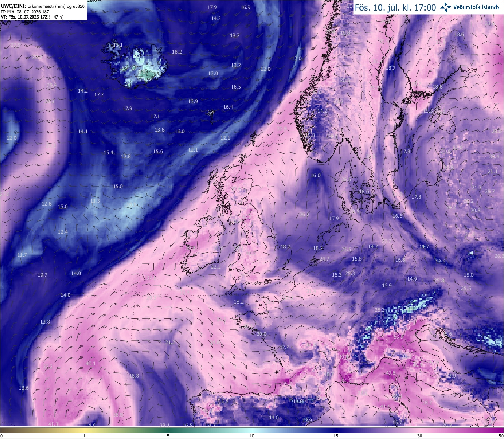Click the 47.6 value near Italian coast
The image size is (504, 439).
(x=391, y=373)
